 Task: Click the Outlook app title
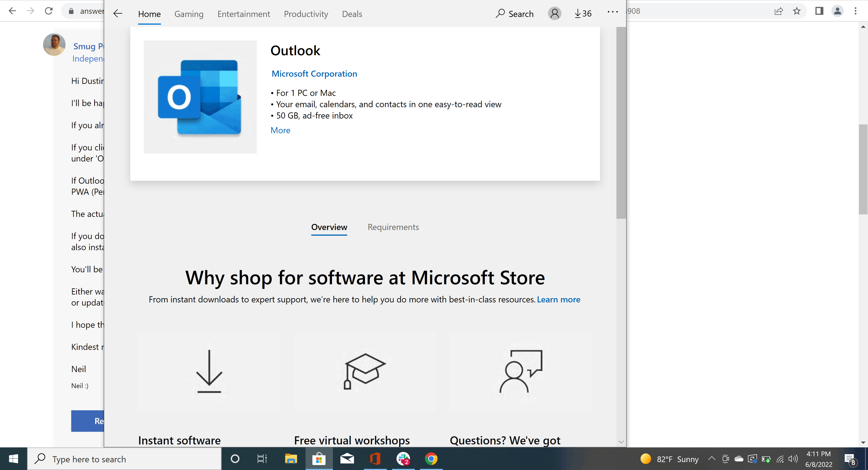[295, 51]
